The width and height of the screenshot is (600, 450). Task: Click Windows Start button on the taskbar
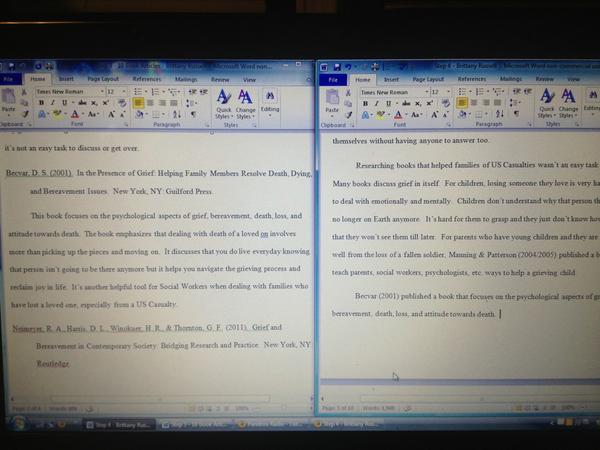(18, 424)
